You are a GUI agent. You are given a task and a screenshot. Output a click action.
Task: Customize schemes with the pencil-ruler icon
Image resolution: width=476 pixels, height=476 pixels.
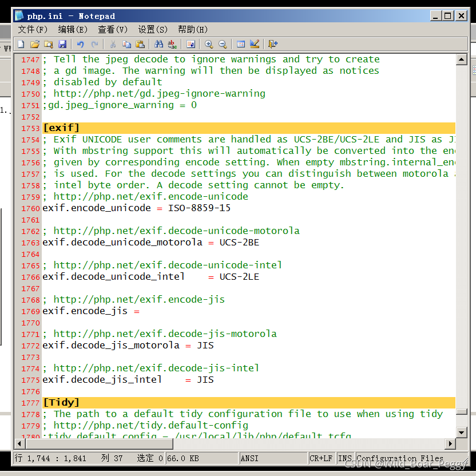(255, 44)
